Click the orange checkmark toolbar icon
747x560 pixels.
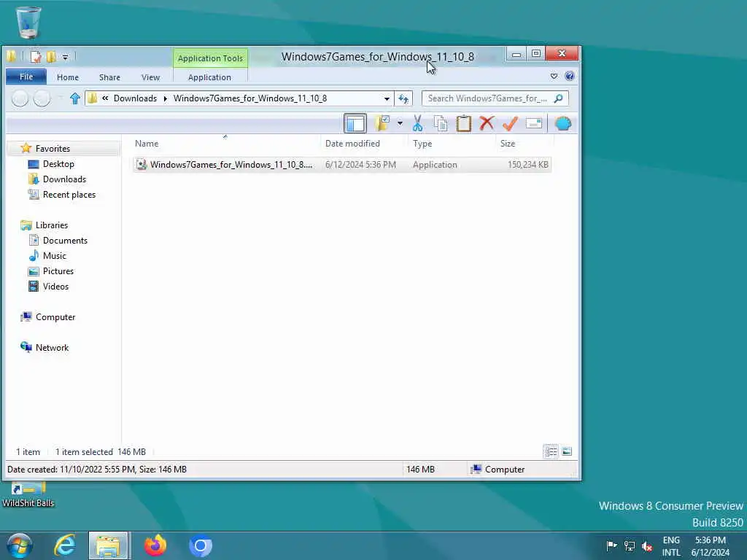tap(510, 123)
